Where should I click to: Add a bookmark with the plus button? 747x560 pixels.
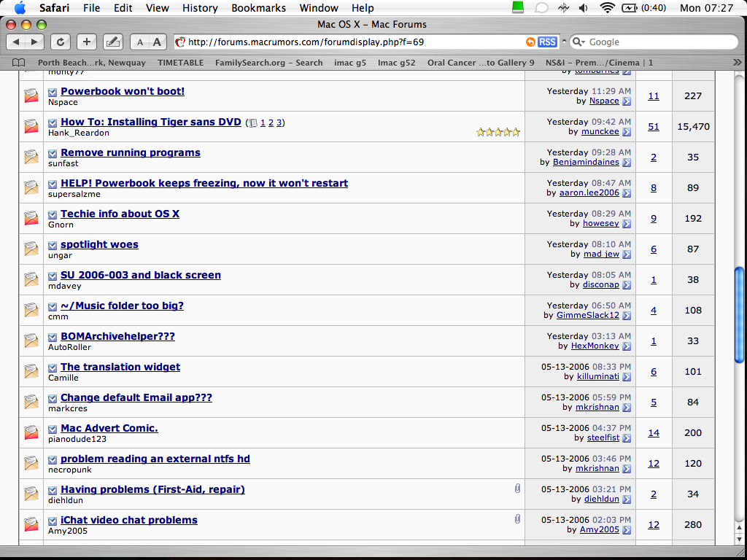click(x=86, y=42)
